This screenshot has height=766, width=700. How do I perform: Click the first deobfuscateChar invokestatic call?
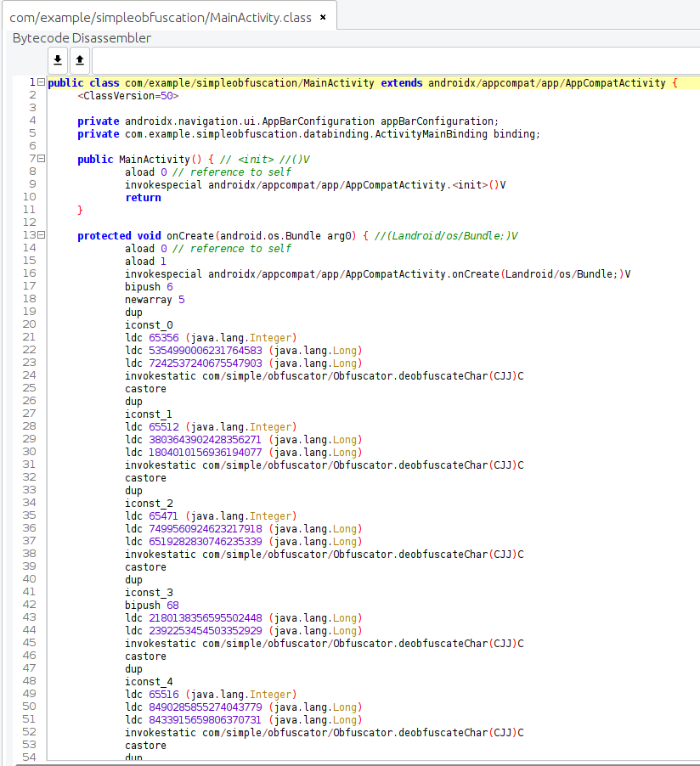click(x=324, y=375)
